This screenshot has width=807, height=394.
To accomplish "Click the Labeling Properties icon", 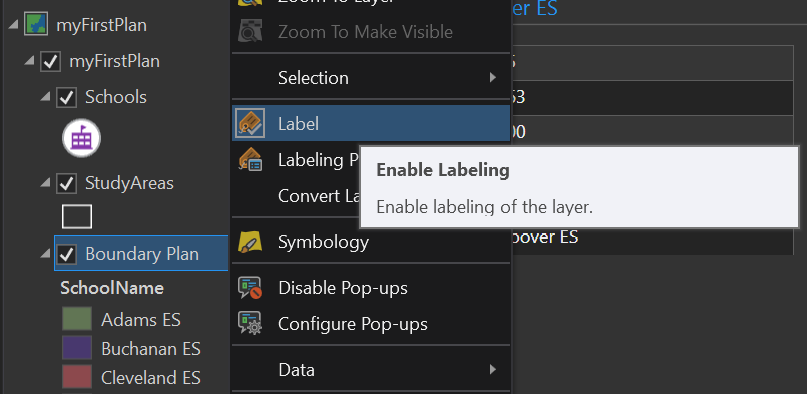I will 250,159.
